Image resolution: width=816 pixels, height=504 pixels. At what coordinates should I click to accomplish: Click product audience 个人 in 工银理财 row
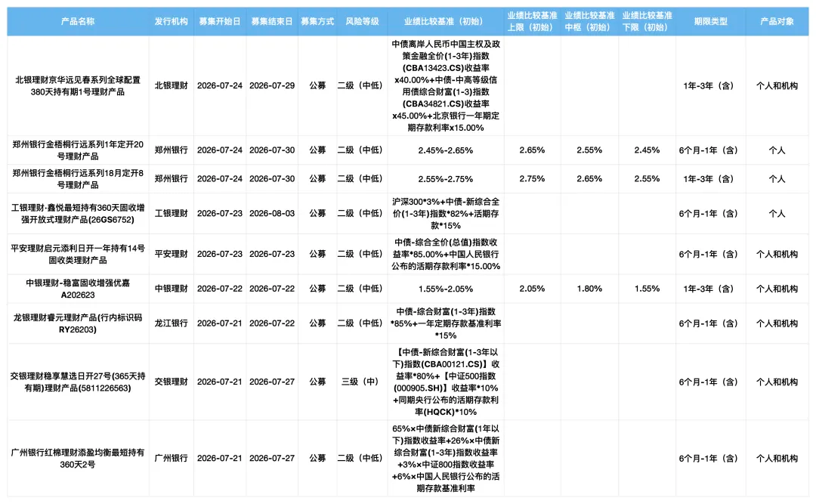pos(777,214)
